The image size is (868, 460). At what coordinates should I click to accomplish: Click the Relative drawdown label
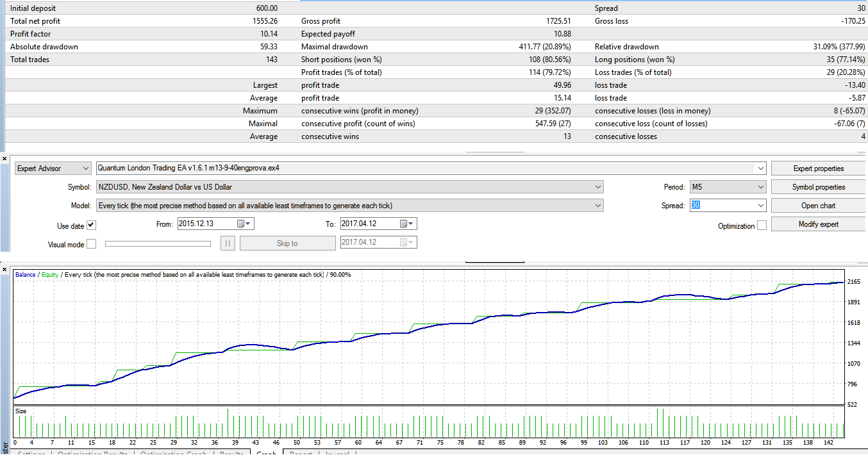(627, 47)
